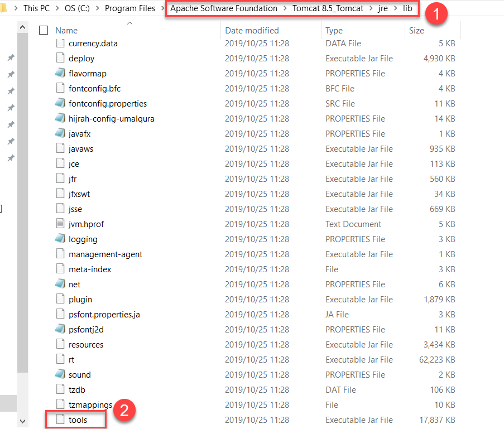This screenshot has width=504, height=429.
Task: Click the rt jar file icon
Action: tap(60, 359)
